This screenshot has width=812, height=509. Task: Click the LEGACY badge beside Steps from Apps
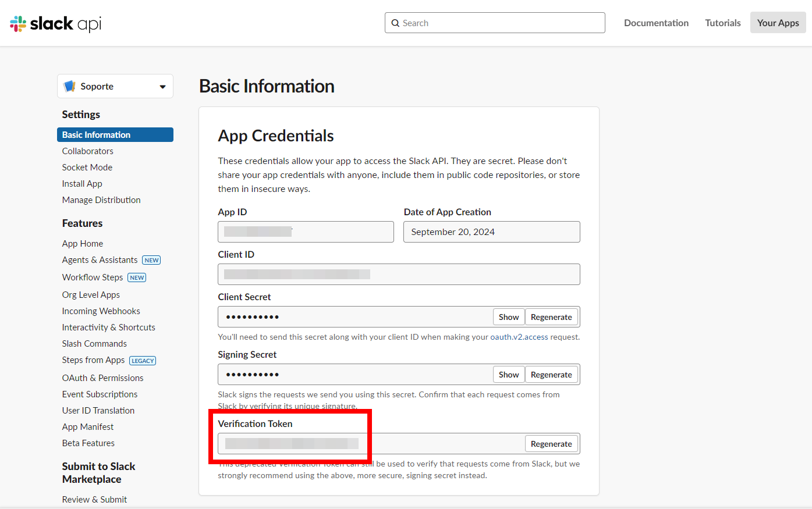point(143,361)
